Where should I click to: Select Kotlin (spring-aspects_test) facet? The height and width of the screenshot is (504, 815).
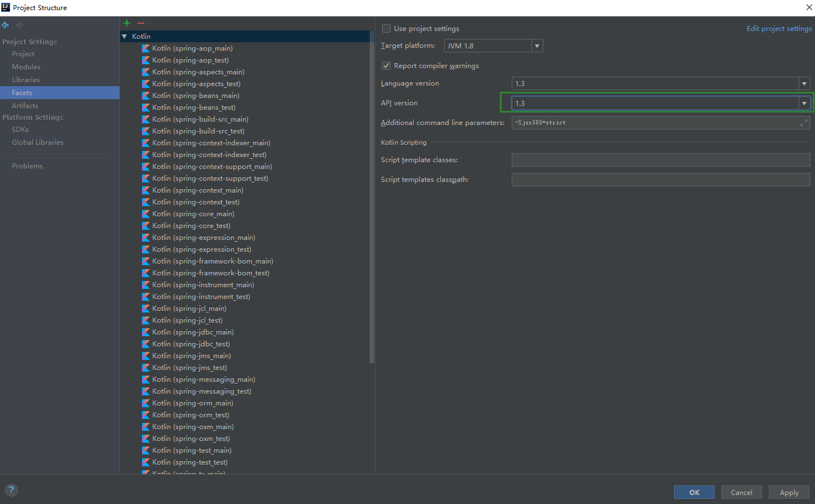[196, 84]
